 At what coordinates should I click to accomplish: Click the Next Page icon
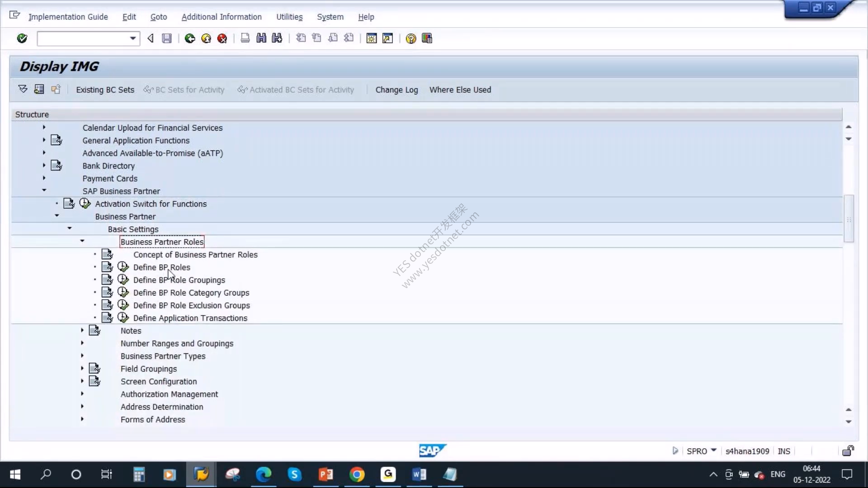pos(333,38)
